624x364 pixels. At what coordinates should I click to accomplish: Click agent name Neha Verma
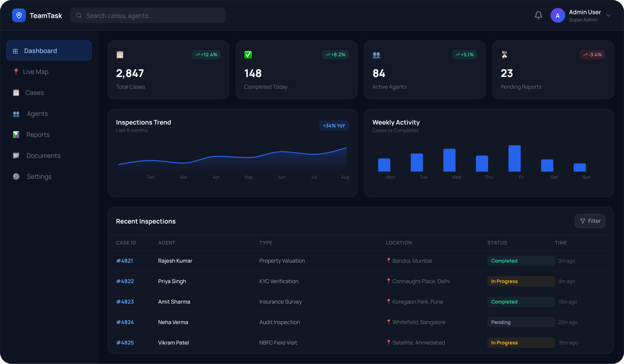pos(173,322)
